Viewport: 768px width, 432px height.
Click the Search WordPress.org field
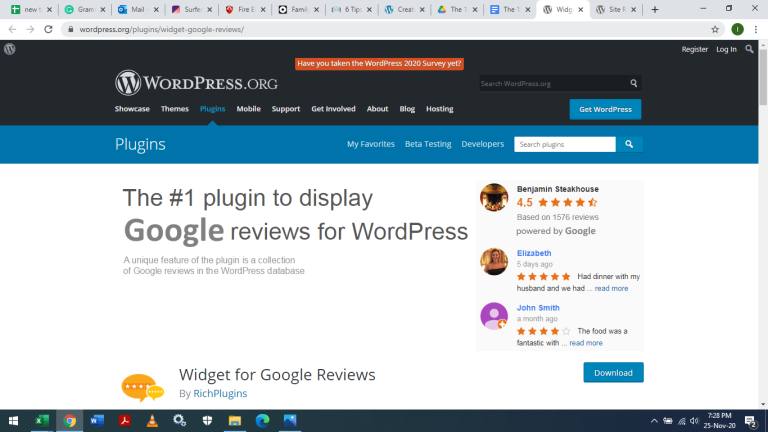[x=553, y=83]
